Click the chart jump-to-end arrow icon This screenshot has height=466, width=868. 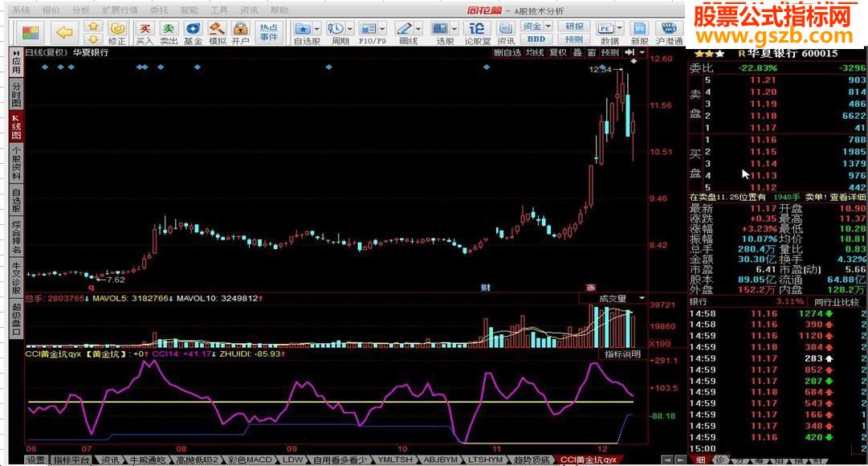pyautogui.click(x=630, y=52)
